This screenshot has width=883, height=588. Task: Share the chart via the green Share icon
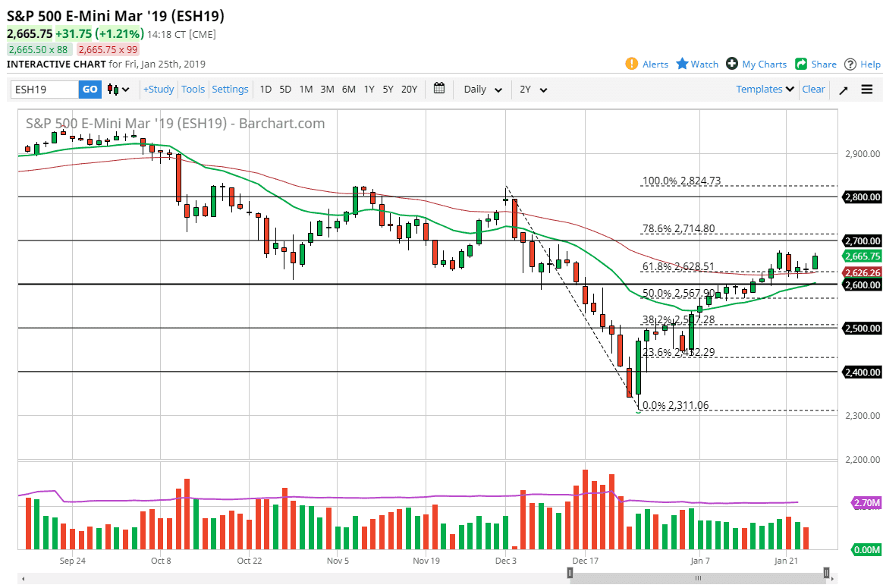point(815,64)
